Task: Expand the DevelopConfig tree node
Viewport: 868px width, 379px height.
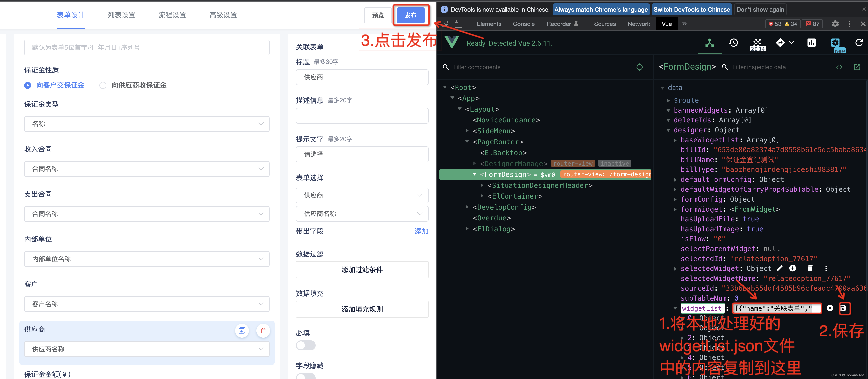Action: click(x=467, y=207)
